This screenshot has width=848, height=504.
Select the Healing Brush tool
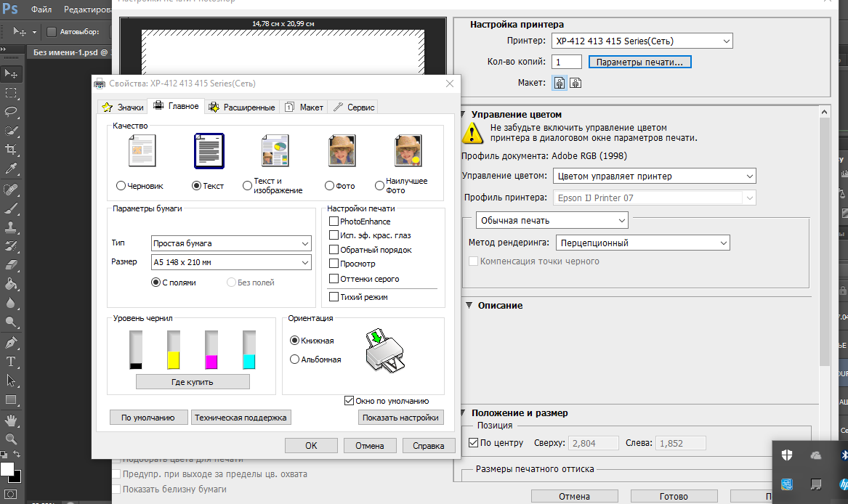(11, 190)
